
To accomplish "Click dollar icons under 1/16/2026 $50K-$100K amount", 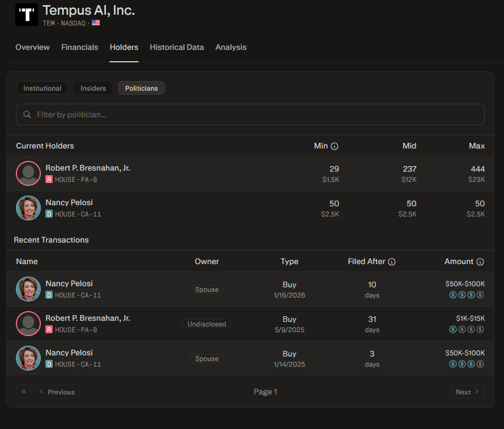I will [467, 295].
